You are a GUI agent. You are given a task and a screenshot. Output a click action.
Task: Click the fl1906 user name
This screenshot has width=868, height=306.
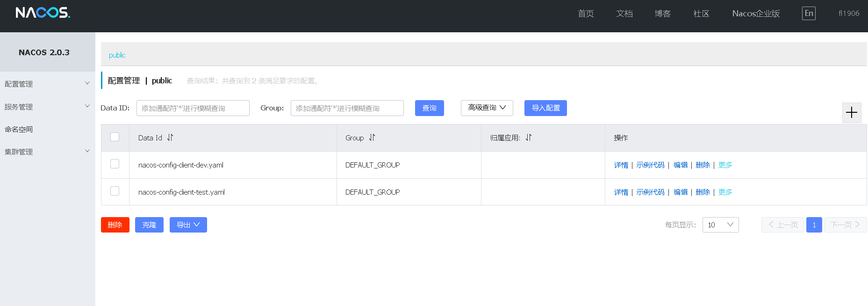point(849,14)
